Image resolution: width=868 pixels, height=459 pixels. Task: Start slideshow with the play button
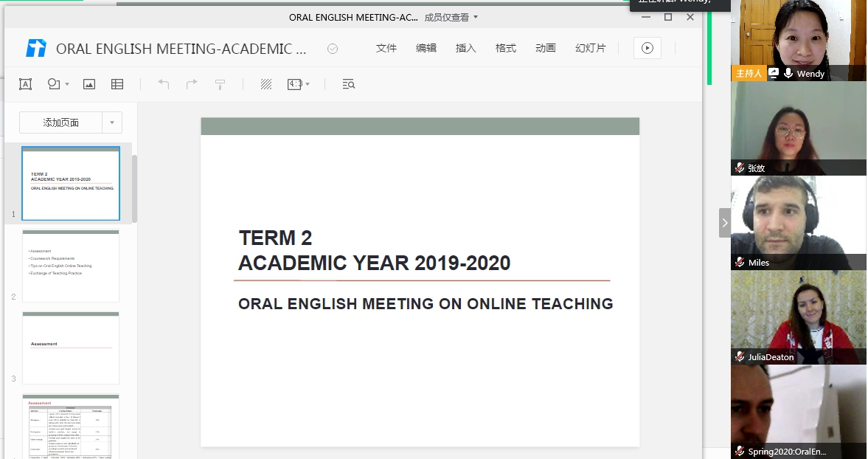[647, 48]
